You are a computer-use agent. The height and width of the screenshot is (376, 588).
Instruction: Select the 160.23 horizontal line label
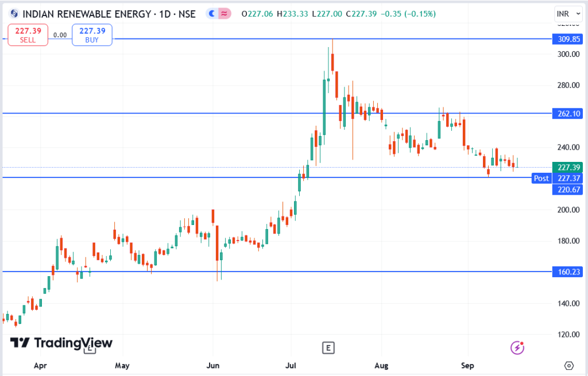click(x=568, y=272)
